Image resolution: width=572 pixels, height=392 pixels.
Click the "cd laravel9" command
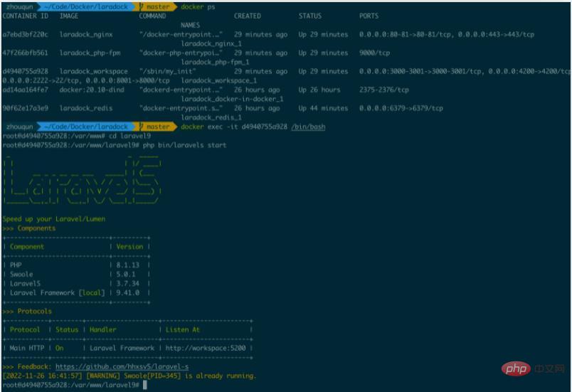(129, 136)
